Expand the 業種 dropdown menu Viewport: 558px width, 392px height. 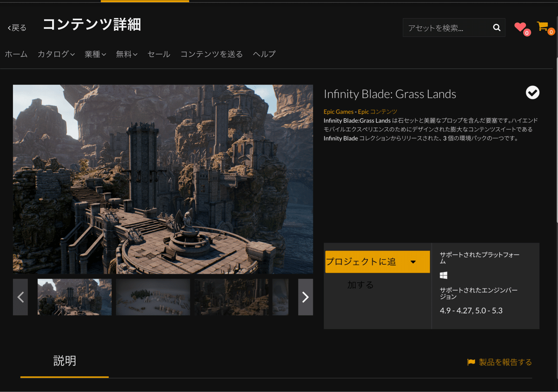click(95, 54)
